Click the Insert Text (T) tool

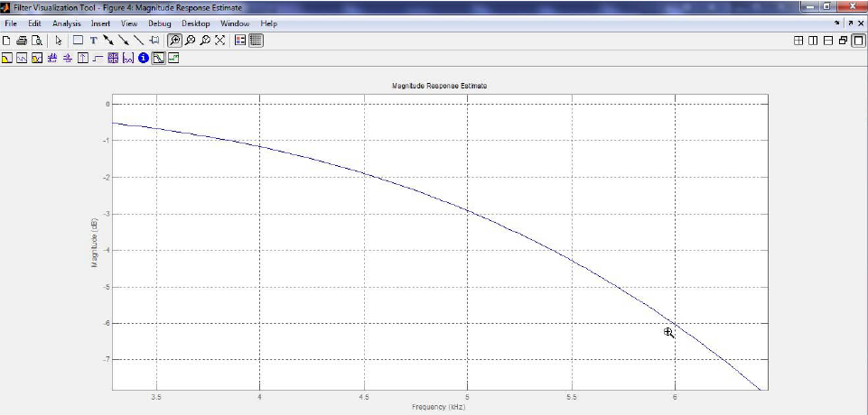point(93,41)
